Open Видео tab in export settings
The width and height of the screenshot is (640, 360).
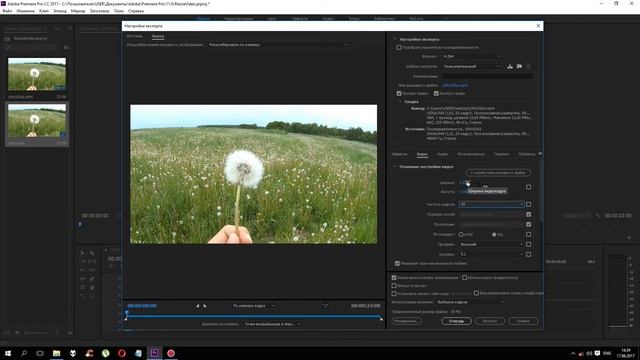(x=422, y=154)
